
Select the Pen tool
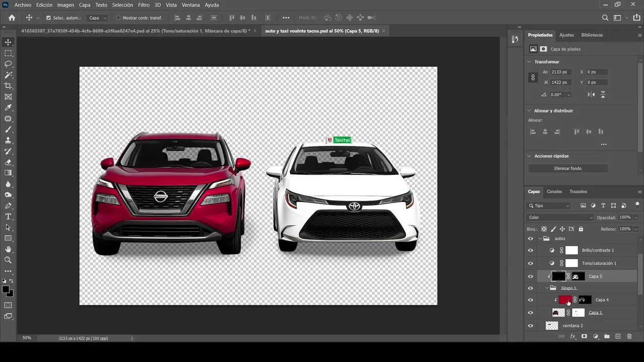8,206
